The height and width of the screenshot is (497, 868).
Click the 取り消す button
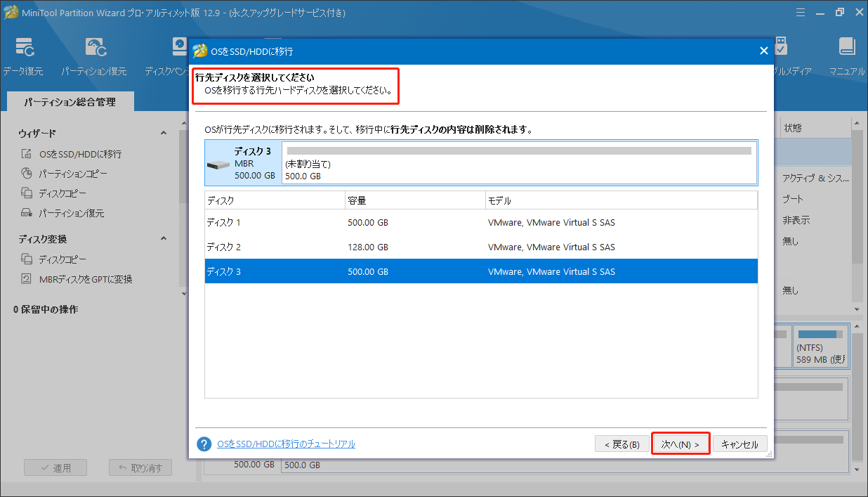140,467
